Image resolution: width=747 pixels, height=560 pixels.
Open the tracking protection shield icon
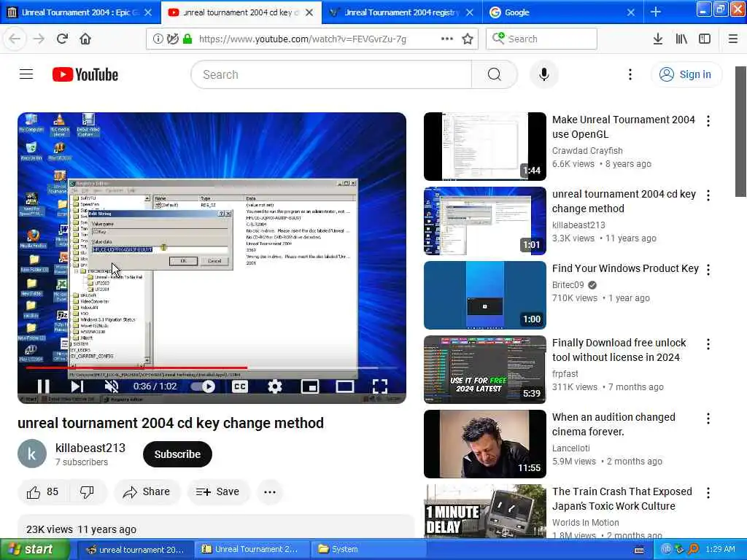pyautogui.click(x=172, y=39)
